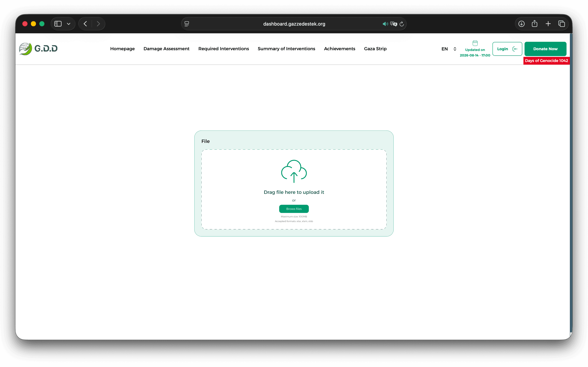
Task: Open Summary of Interventions page
Action: [286, 49]
